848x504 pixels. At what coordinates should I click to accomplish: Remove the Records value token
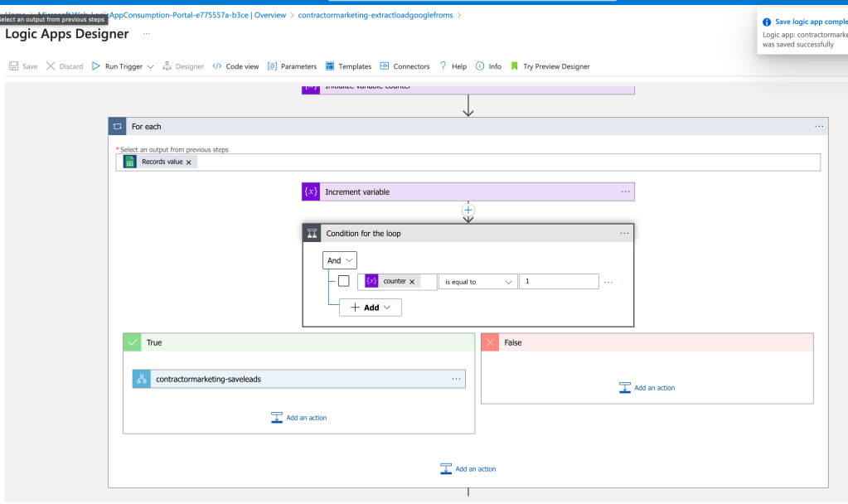coord(189,162)
